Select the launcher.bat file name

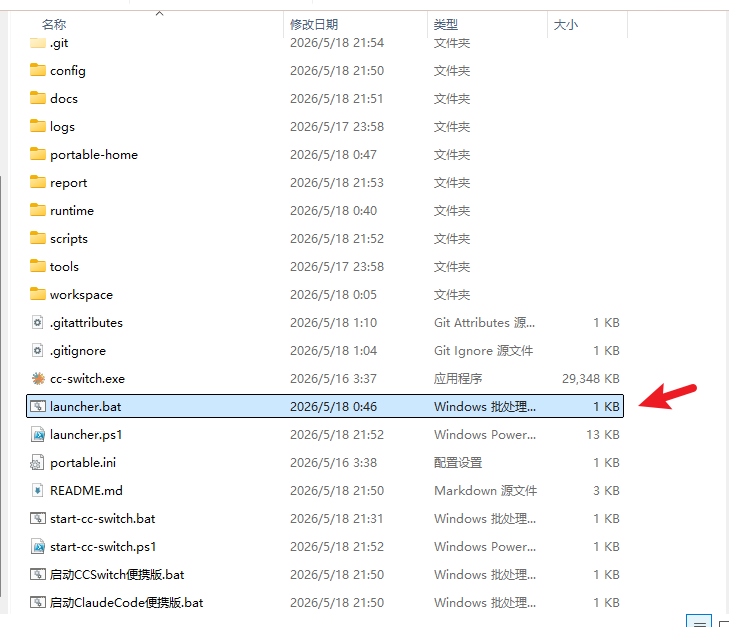click(x=86, y=406)
